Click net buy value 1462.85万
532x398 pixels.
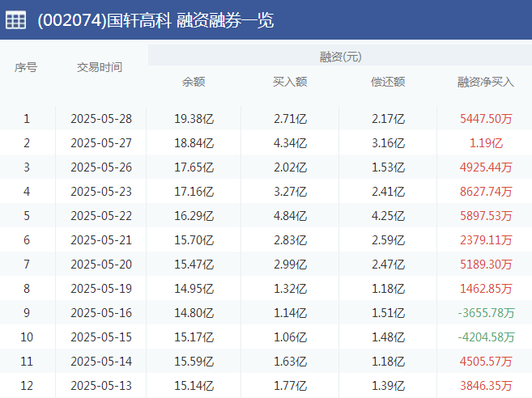coord(486,289)
